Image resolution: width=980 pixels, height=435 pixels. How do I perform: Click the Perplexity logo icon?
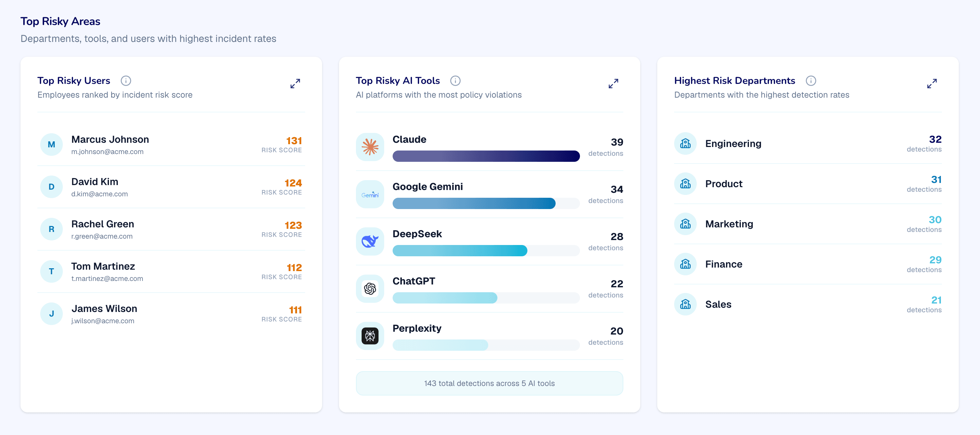pos(370,336)
